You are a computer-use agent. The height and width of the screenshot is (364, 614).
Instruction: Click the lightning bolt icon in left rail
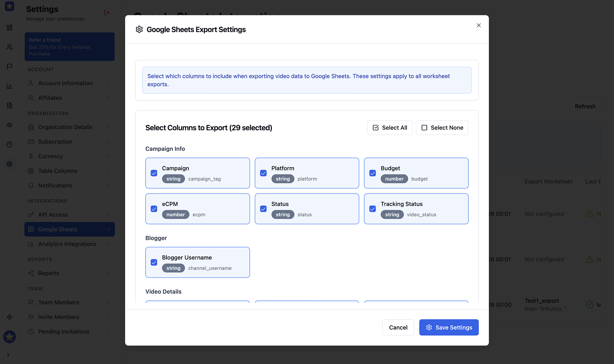(9, 317)
